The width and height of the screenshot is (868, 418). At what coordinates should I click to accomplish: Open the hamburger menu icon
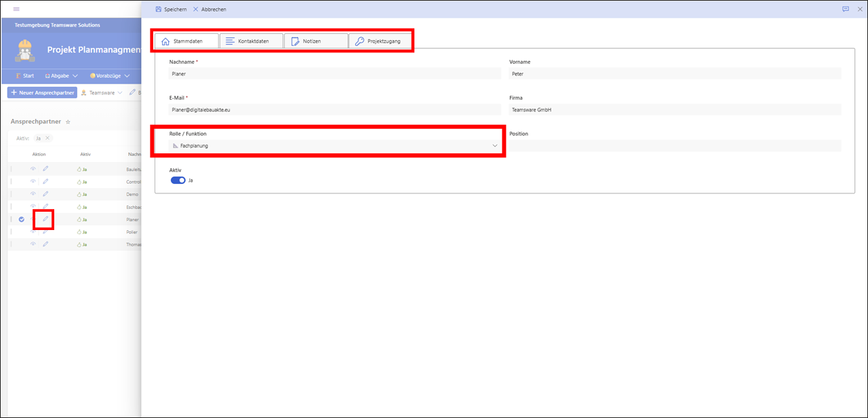coord(16,9)
